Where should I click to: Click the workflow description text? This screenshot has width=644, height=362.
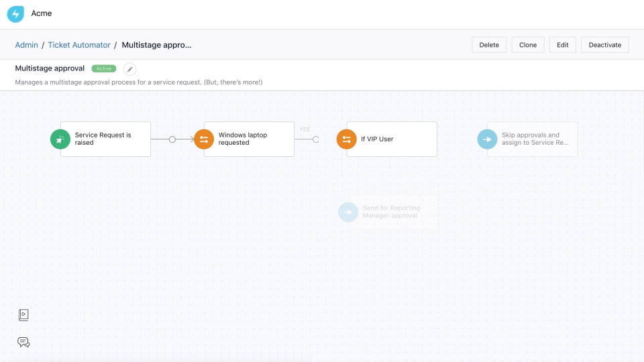[139, 82]
